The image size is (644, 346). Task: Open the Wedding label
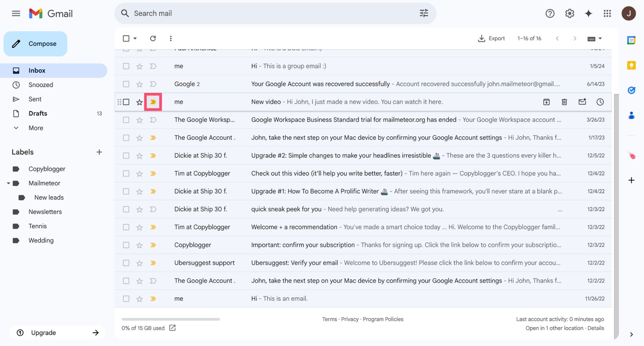click(x=41, y=240)
